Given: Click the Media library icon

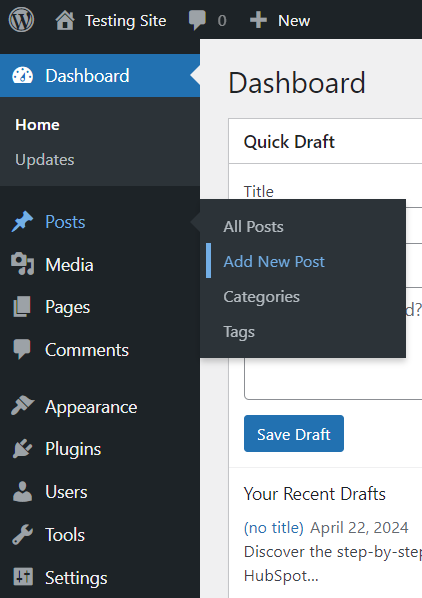Looking at the screenshot, I should click(22, 264).
